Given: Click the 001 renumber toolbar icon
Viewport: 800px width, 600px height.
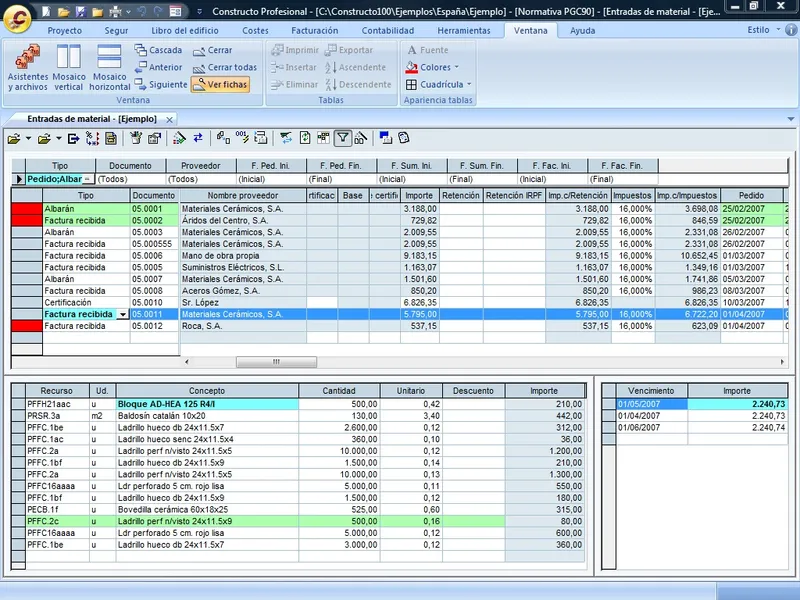Looking at the screenshot, I should pos(242,138).
